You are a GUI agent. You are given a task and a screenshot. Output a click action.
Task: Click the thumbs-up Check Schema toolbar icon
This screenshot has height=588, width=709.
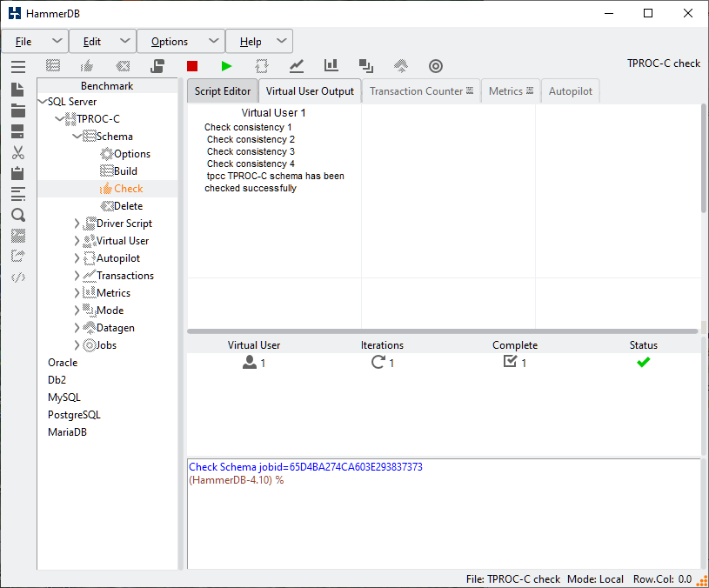(87, 66)
